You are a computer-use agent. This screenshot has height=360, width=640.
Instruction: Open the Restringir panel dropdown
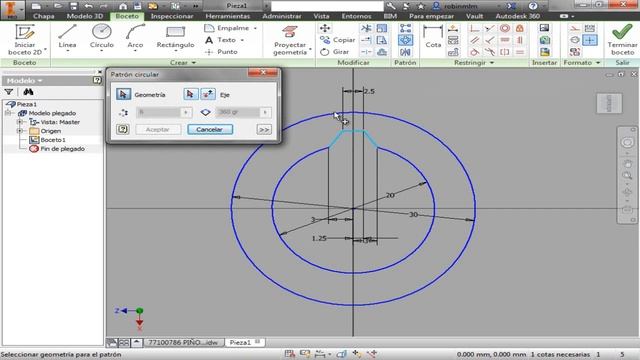492,63
